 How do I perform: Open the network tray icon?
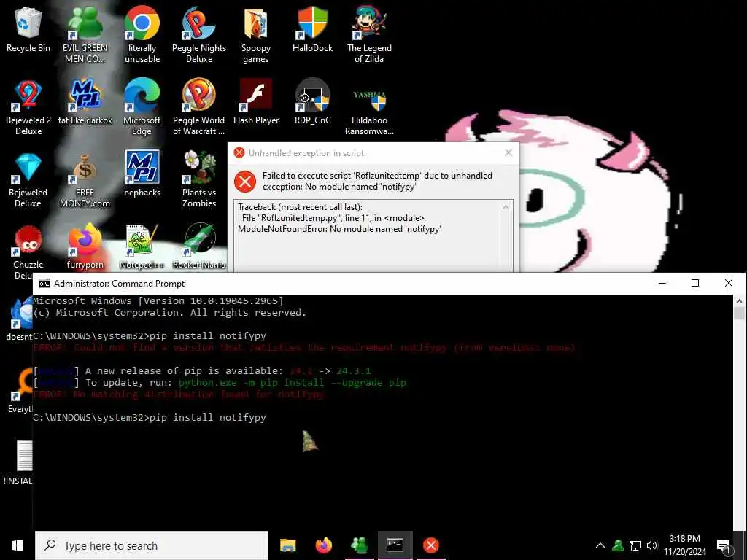coord(635,545)
